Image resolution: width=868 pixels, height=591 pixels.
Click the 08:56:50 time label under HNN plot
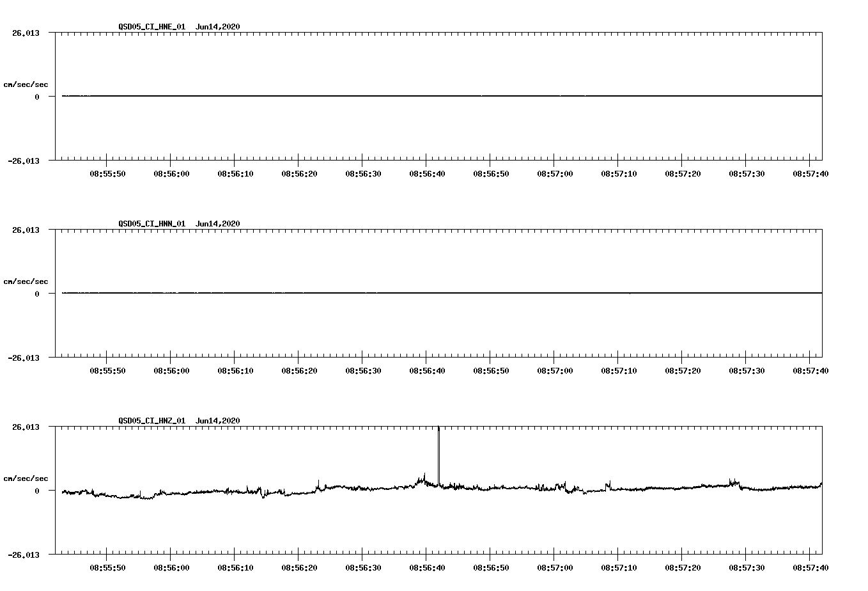click(x=491, y=371)
